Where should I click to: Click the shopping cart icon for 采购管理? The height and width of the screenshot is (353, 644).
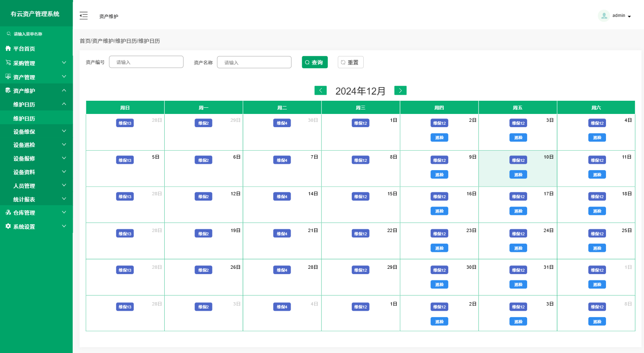[x=8, y=63]
